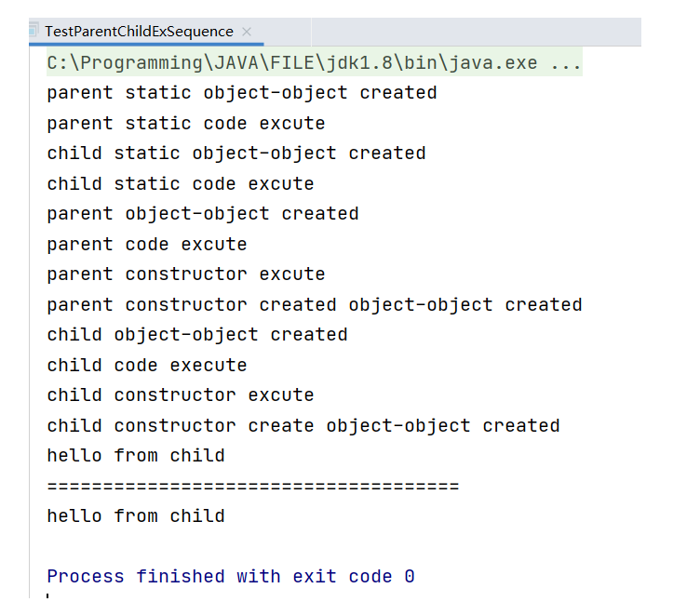Click the last 'hello from child' line

pos(136,516)
